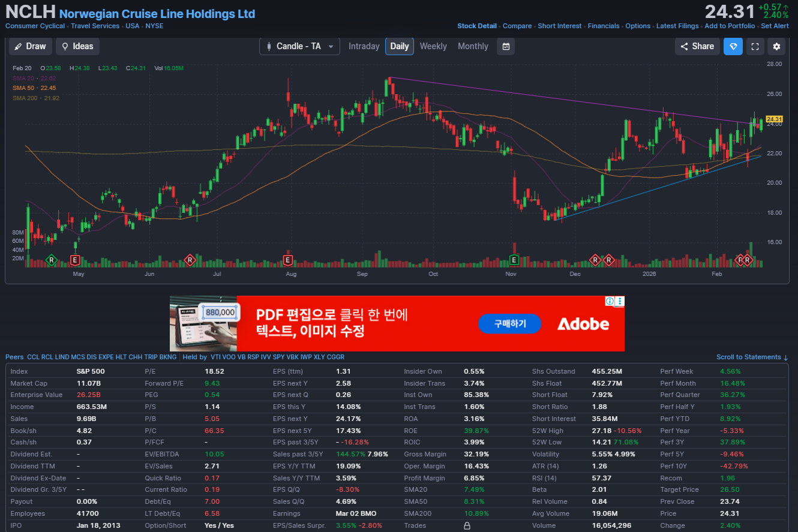Click the calendar date range icon
The width and height of the screenshot is (798, 532).
point(506,46)
